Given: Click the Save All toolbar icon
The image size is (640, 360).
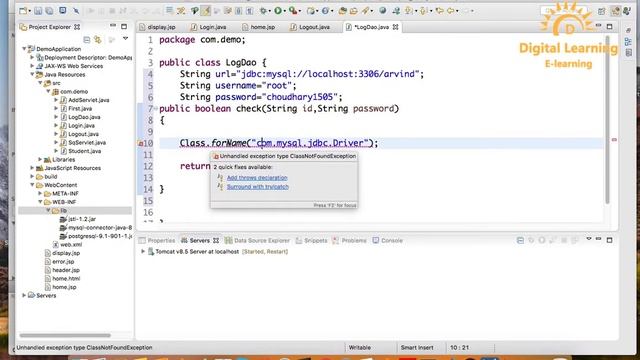Looking at the screenshot, I should (49, 11).
